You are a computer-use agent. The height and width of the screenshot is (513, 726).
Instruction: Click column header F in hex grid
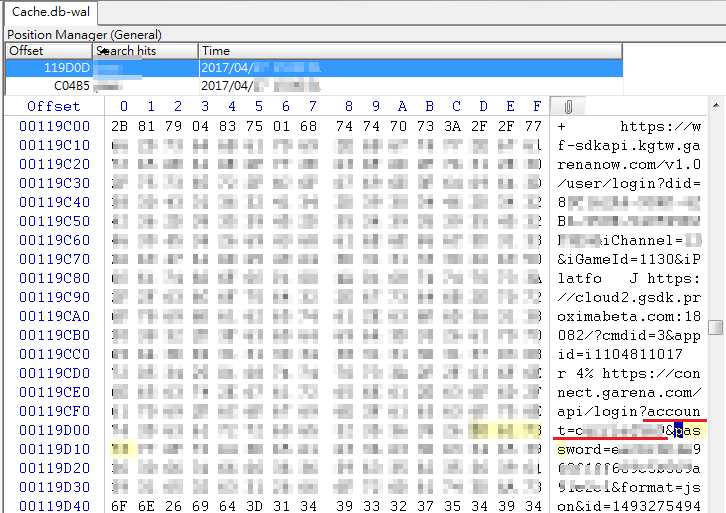click(x=537, y=106)
